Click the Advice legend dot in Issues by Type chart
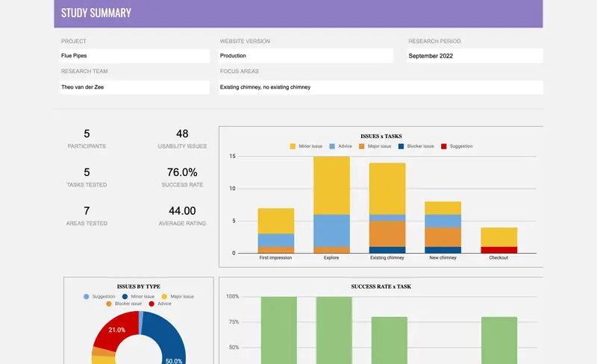Image resolution: width=597 pixels, height=364 pixels. 151,304
